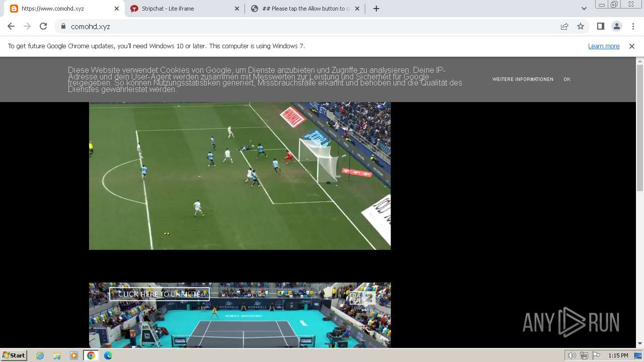Close the Stripchat tab
The height and width of the screenshot is (362, 644).
[x=237, y=9]
